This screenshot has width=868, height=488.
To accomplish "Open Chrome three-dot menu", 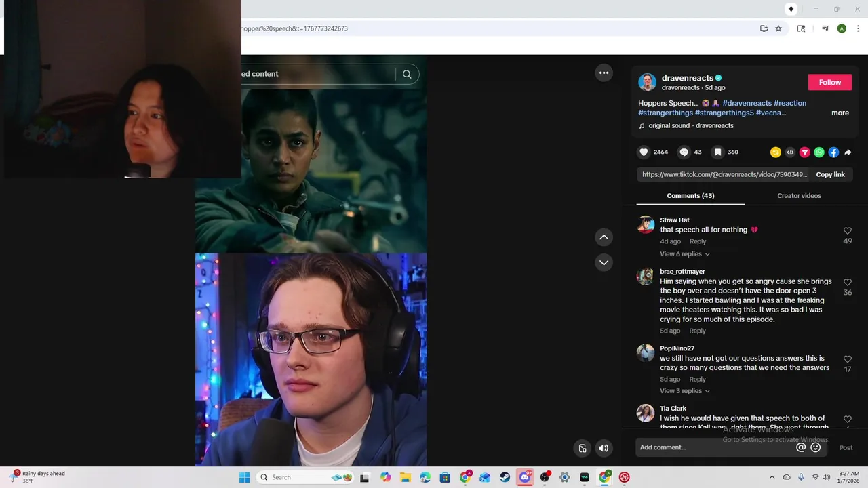I will (858, 28).
